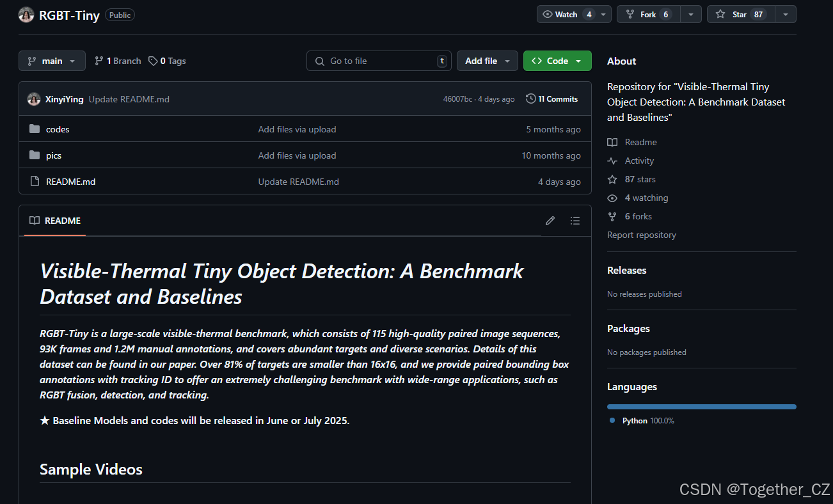Open the Add file dropdown

(487, 60)
